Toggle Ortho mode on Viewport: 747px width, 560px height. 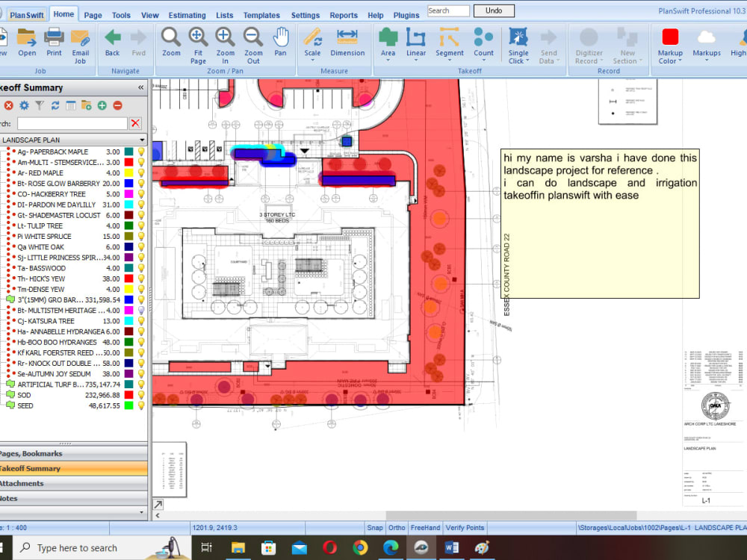coord(397,527)
